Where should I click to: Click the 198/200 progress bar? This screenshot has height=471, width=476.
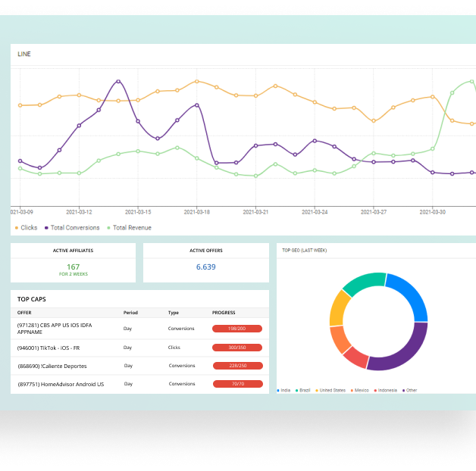tap(237, 329)
